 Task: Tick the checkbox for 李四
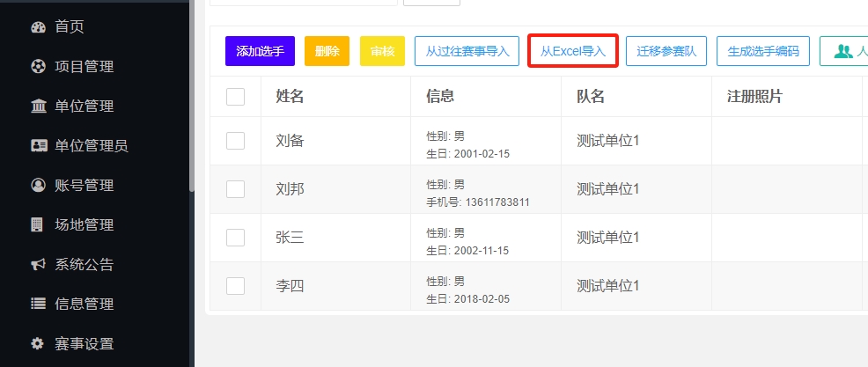(235, 286)
